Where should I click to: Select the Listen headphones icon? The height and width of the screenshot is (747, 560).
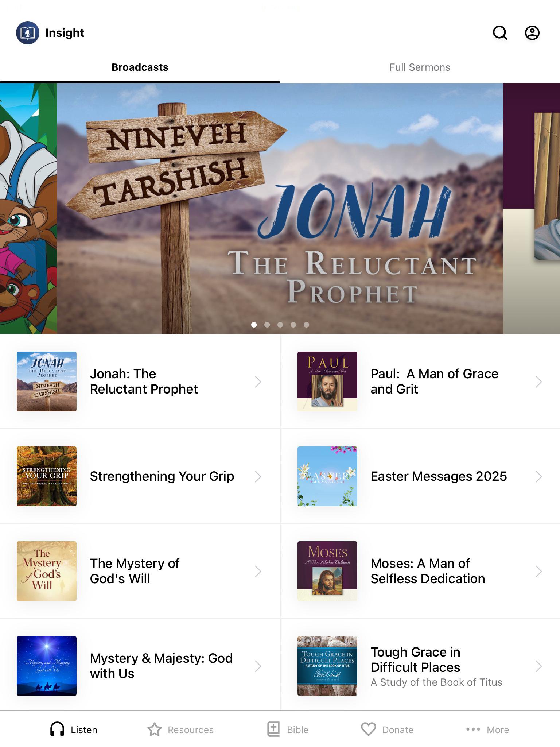pyautogui.click(x=57, y=729)
